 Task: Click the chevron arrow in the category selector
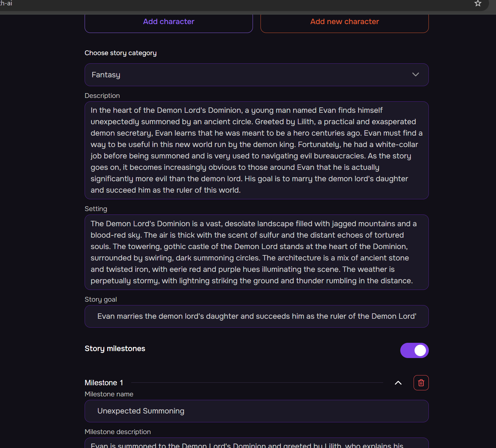pyautogui.click(x=415, y=75)
